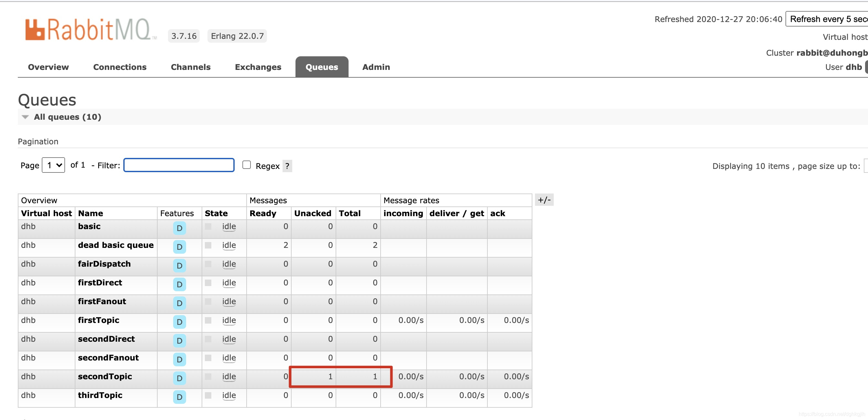Click the D feature badge for secondFanout

pyautogui.click(x=179, y=360)
